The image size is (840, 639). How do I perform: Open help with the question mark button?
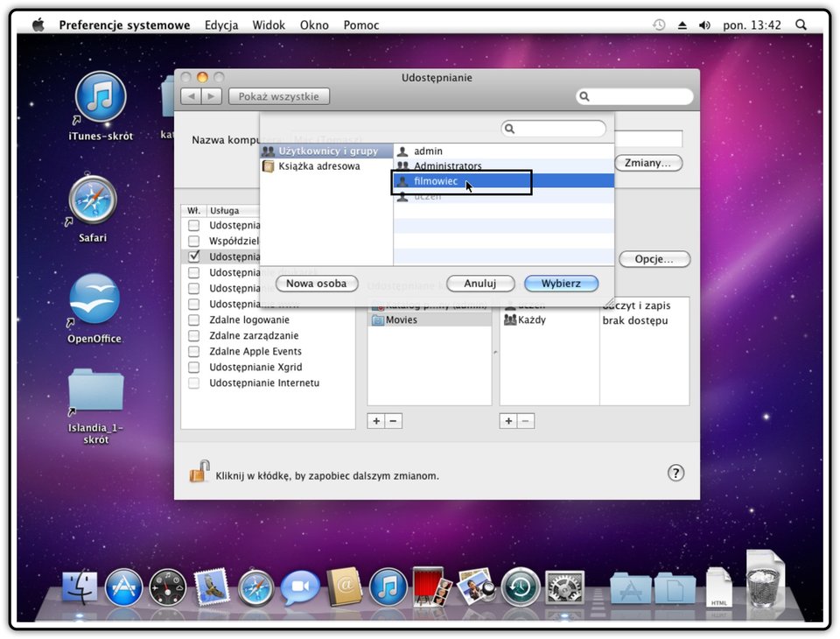675,473
